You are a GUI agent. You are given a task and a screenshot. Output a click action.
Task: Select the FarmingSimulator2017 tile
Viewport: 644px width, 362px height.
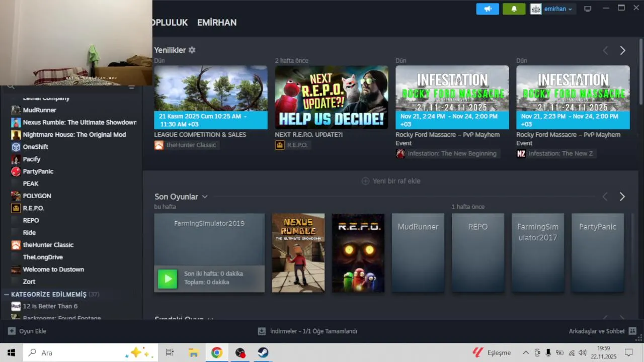coord(538,253)
